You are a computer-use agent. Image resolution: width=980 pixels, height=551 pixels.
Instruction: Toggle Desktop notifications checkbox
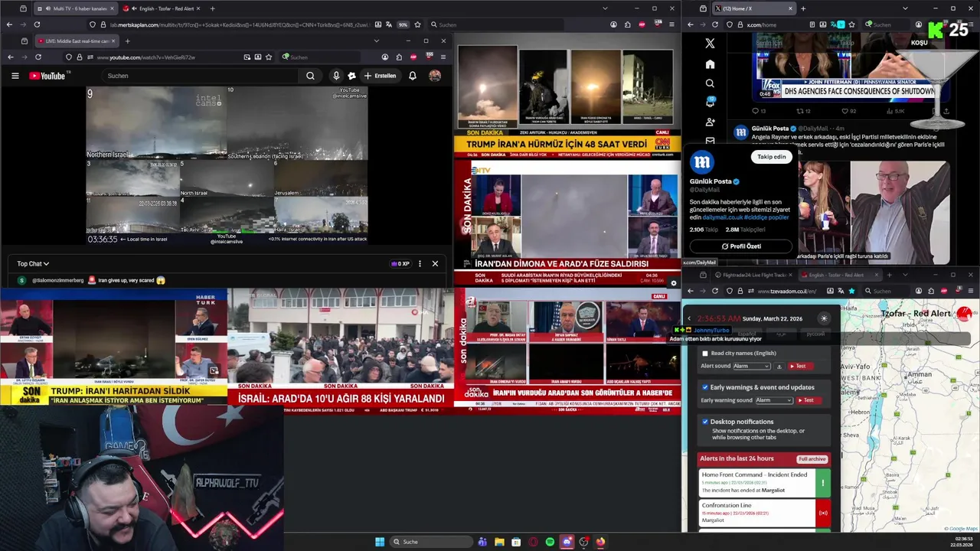click(x=705, y=422)
